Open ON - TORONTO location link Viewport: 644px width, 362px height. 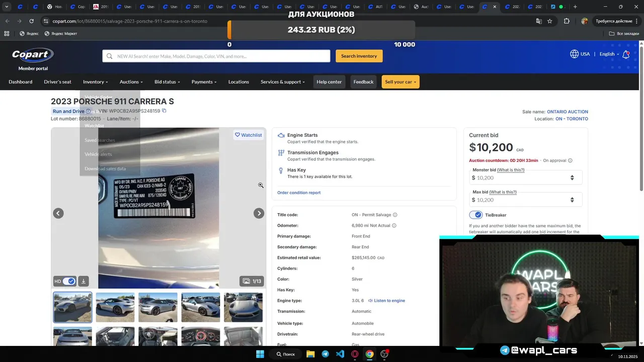coord(572,119)
